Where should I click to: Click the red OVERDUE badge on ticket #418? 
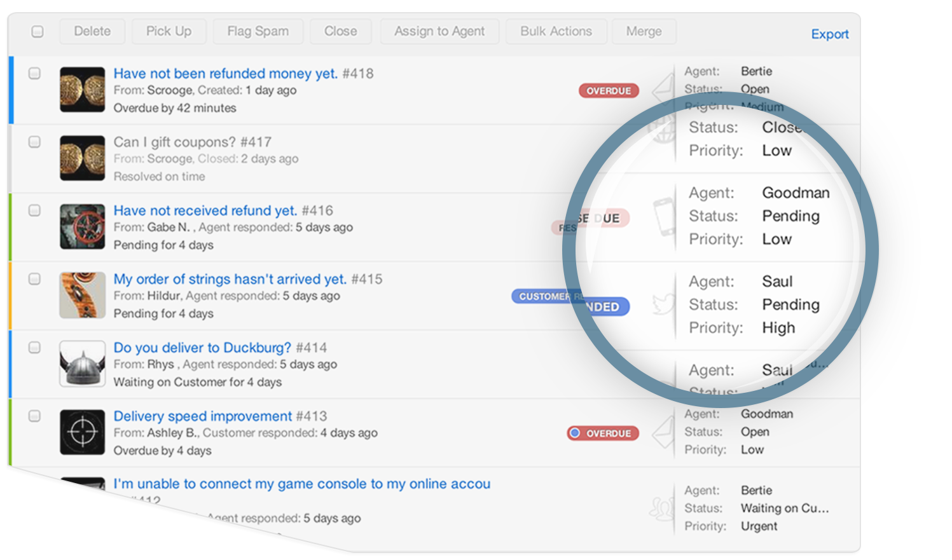(x=609, y=91)
